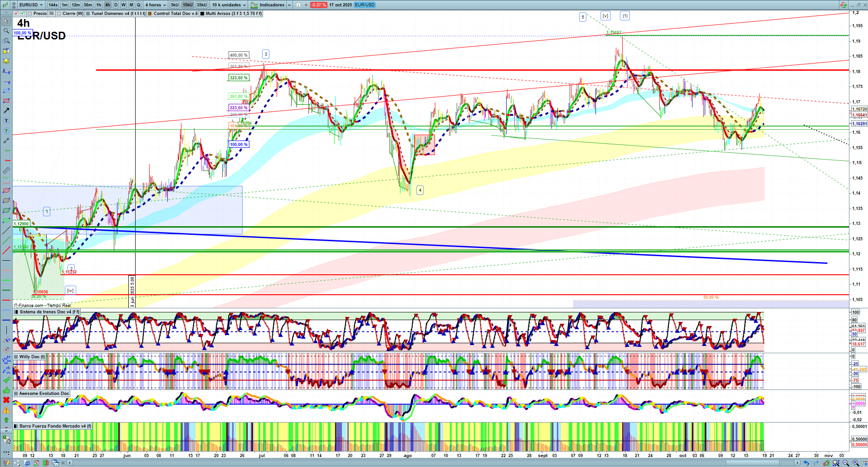Viewport: 868px width, 467px height.
Task: Open the Indicadores panel
Action: point(271,5)
